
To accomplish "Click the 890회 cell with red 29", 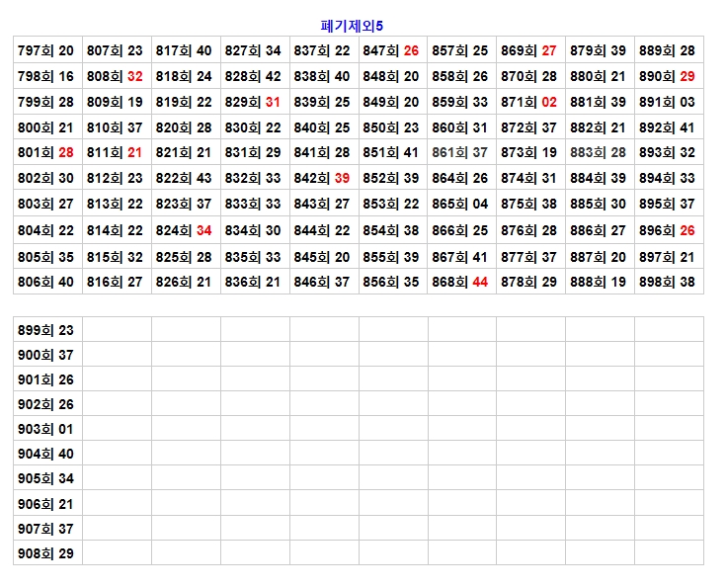I will coord(668,76).
